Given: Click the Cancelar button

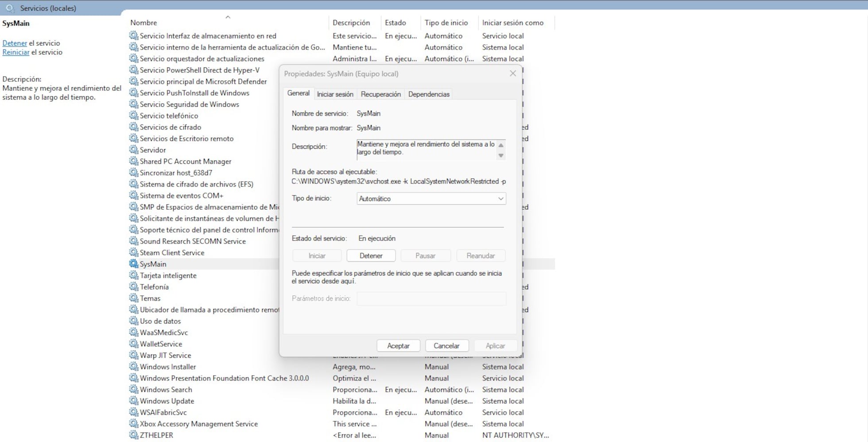Looking at the screenshot, I should (x=446, y=346).
